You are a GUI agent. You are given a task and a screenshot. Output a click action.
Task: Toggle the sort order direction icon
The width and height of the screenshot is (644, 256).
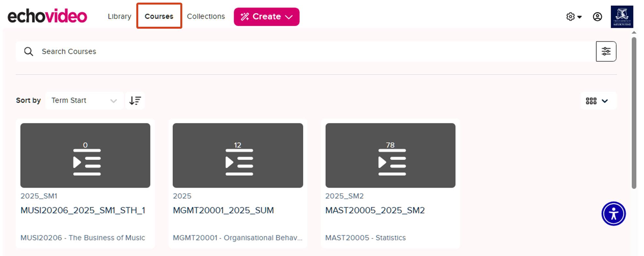click(x=135, y=100)
